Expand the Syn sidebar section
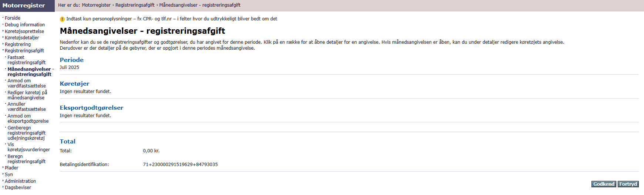The height and width of the screenshot is (195, 644). [9, 175]
